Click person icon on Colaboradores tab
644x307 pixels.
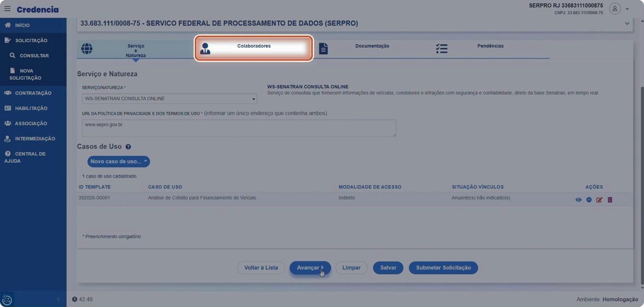coord(205,49)
